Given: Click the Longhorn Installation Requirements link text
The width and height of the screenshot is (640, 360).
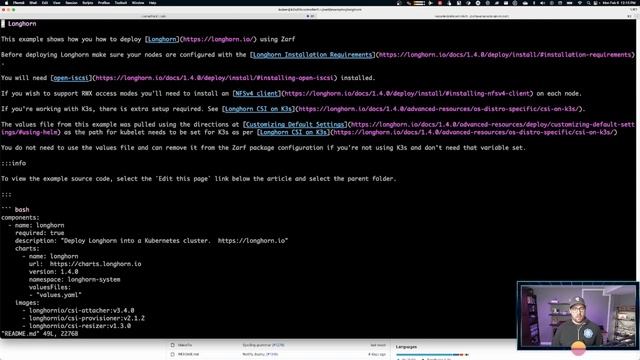Looking at the screenshot, I should (312, 55).
